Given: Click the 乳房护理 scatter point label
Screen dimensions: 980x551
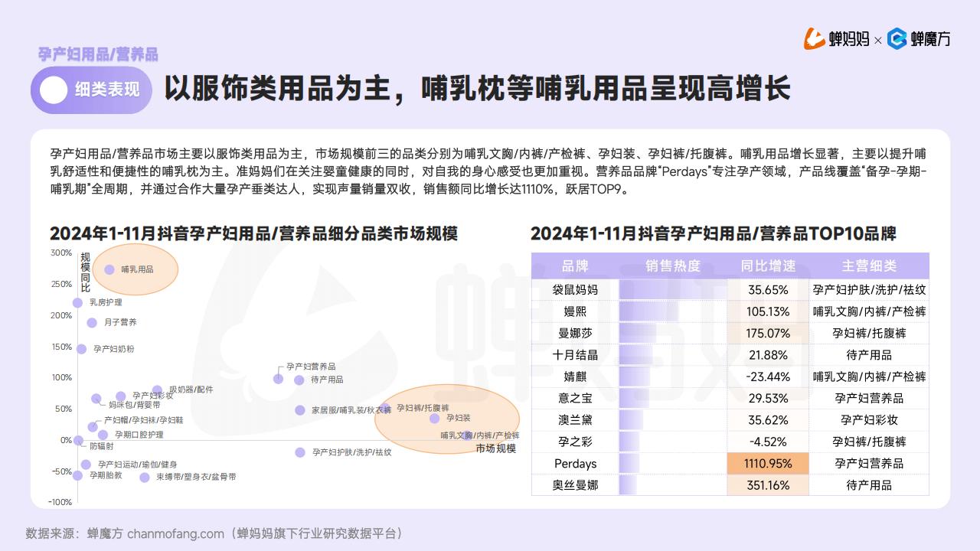Looking at the screenshot, I should coord(106,302).
